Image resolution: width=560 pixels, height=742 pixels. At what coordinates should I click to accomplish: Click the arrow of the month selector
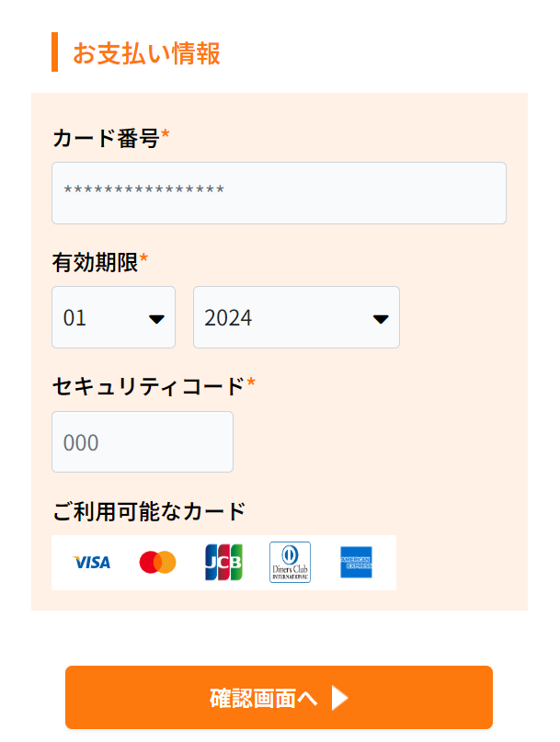coord(156,319)
